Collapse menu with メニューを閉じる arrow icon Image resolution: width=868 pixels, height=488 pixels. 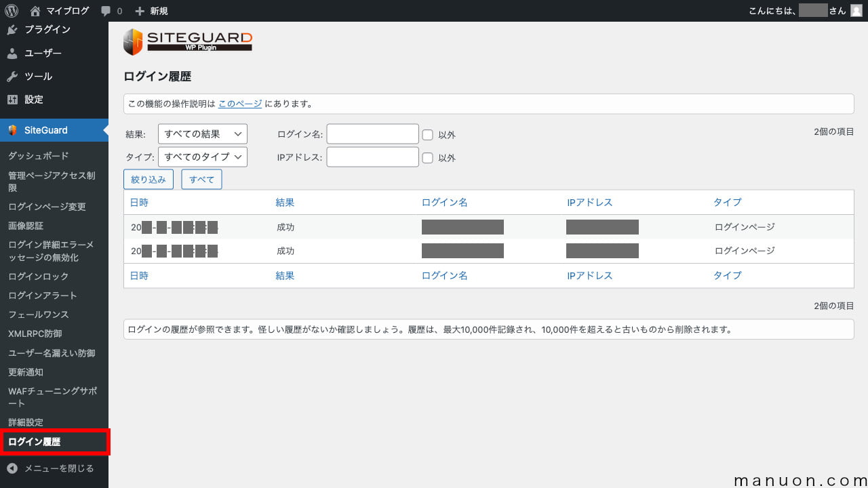[12, 468]
